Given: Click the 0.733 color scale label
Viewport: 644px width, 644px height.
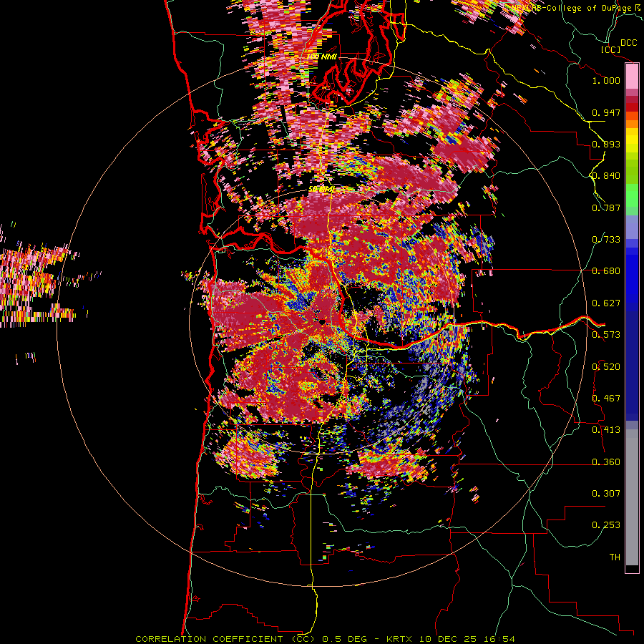Looking at the screenshot, I should (606, 240).
